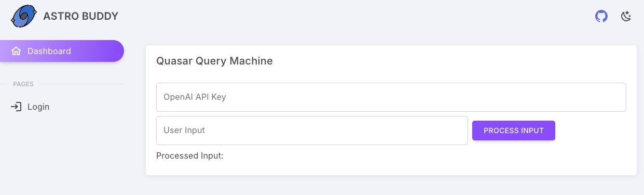The width and height of the screenshot is (644, 195).
Task: Click the Quasar Query Machine heading
Action: [214, 61]
